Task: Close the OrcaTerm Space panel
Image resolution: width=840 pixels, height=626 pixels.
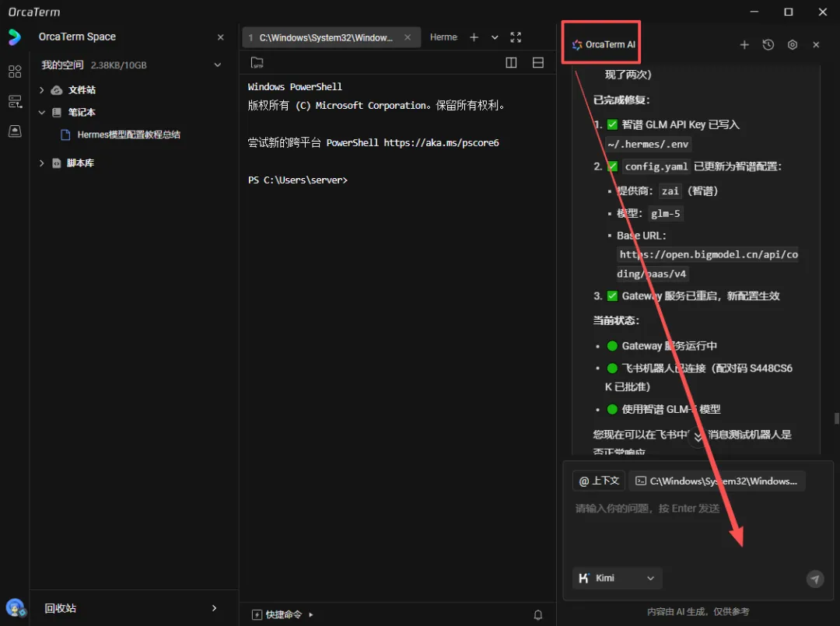Action: (x=220, y=37)
